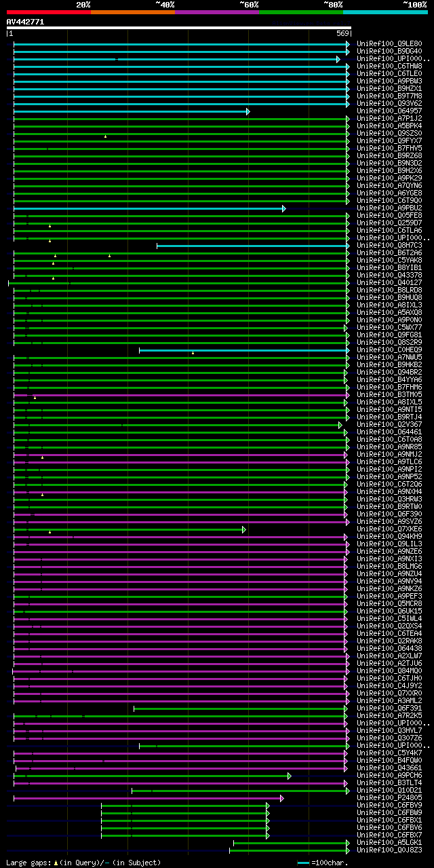This screenshot has width=434, height=868.
Task: Click the label UniRef100_A7P1J2
Action: [x=389, y=119]
